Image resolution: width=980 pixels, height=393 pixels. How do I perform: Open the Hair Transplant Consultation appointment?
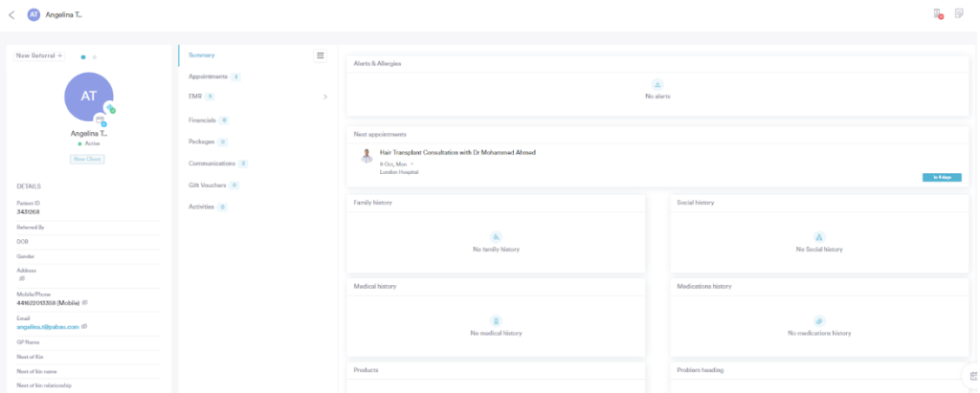tap(457, 152)
